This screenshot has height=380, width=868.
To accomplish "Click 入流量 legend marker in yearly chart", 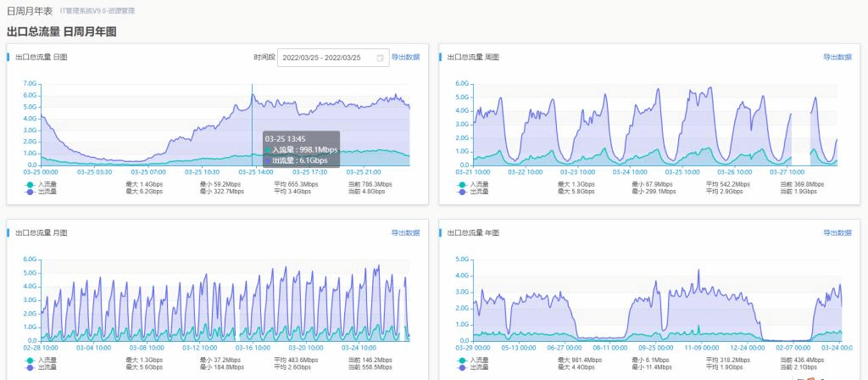I will pyautogui.click(x=463, y=360).
